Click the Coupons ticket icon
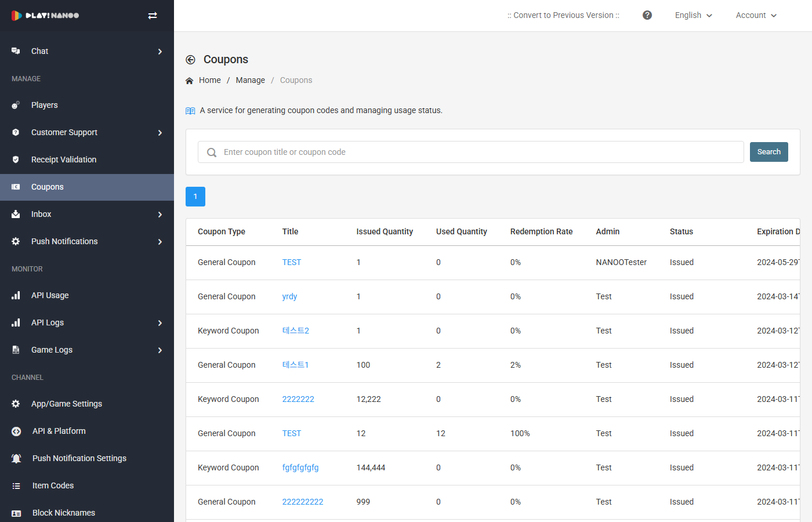Image resolution: width=812 pixels, height=522 pixels. coord(16,187)
